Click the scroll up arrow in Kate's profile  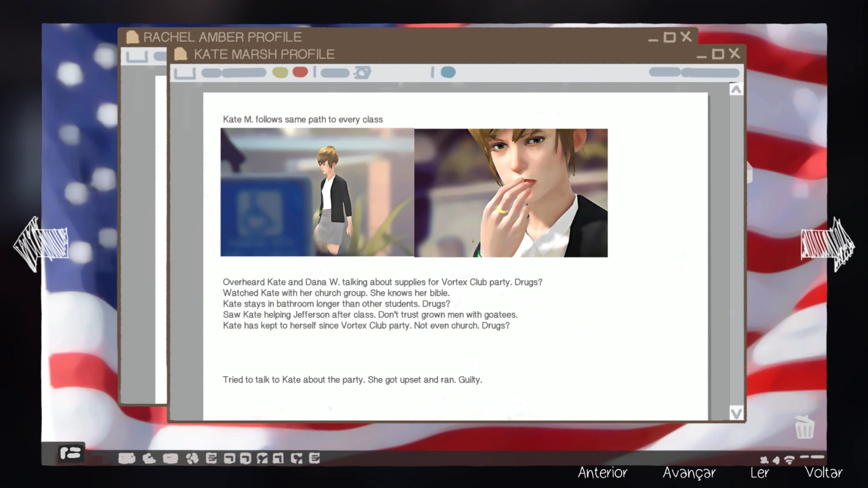736,90
